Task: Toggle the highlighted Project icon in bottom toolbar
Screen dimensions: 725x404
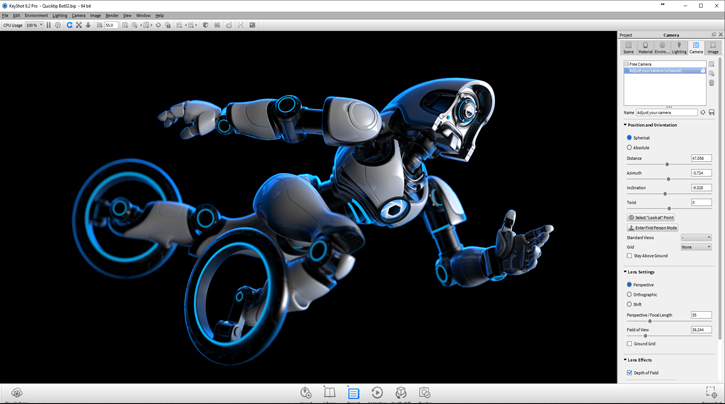Action: point(353,393)
